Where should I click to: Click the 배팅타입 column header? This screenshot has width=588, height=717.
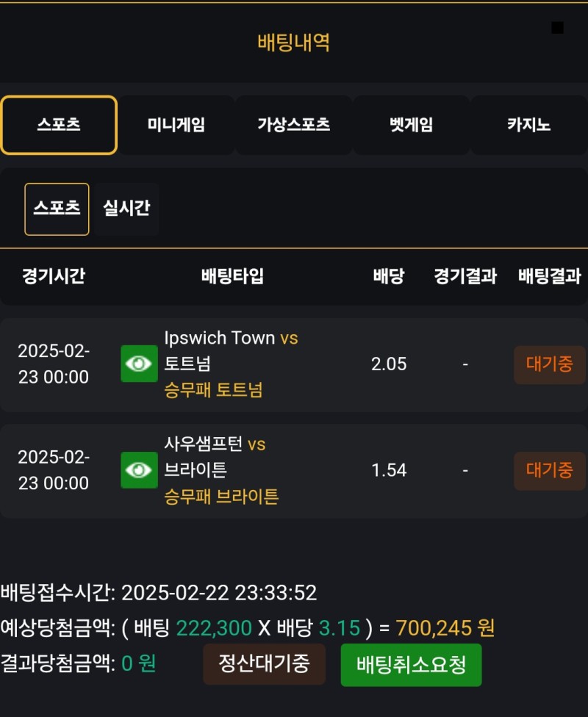pyautogui.click(x=232, y=276)
